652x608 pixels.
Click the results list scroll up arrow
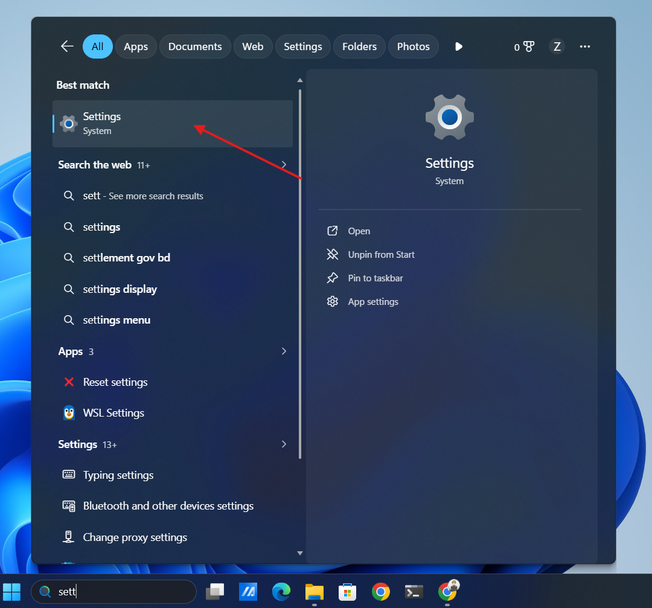click(x=300, y=80)
